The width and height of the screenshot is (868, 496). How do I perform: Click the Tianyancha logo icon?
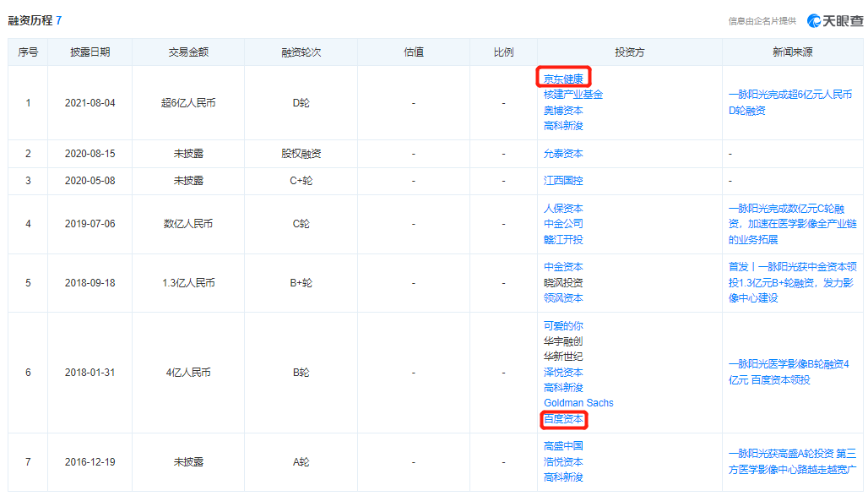(815, 20)
